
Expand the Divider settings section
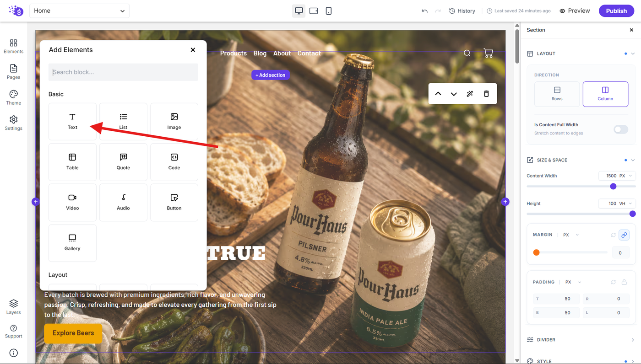[x=581, y=340]
